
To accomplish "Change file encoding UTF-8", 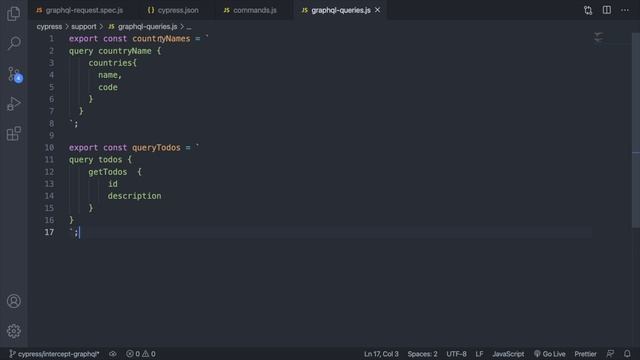I will (456, 354).
